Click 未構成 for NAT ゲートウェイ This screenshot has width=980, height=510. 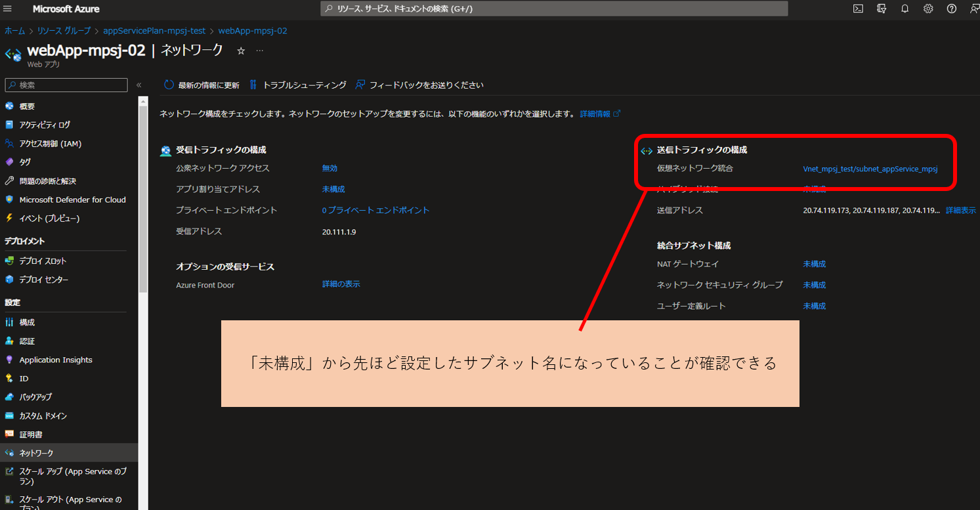point(815,264)
